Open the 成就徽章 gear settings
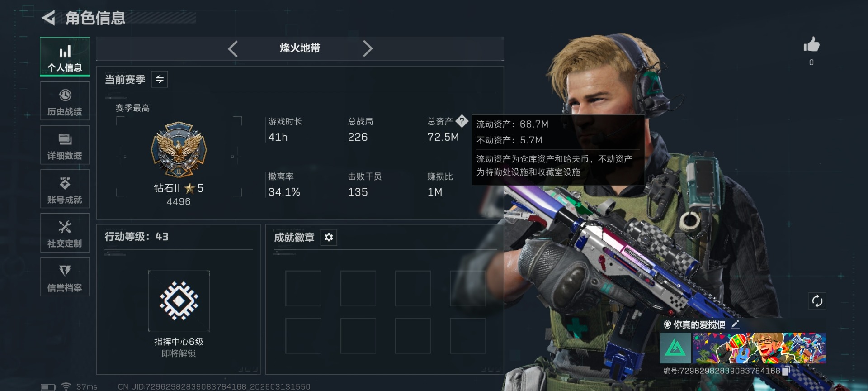 point(329,237)
